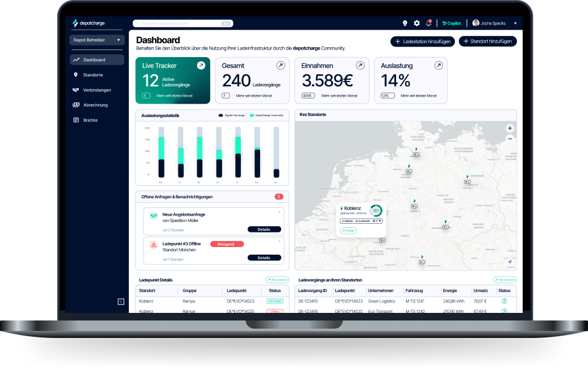Open settings via the gear icon

pos(416,23)
